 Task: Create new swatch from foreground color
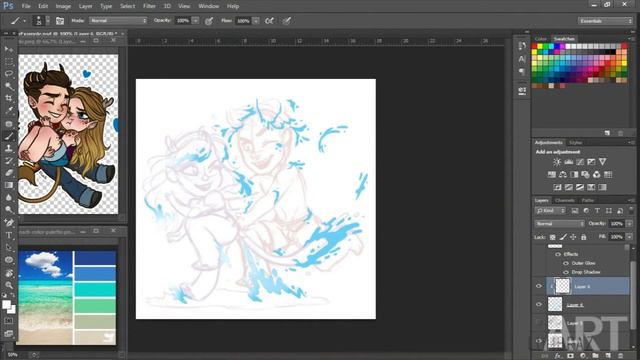point(607,133)
